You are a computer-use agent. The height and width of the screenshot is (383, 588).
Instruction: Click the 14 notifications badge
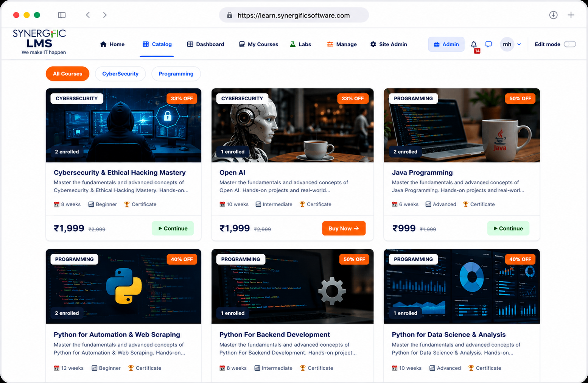pyautogui.click(x=477, y=51)
